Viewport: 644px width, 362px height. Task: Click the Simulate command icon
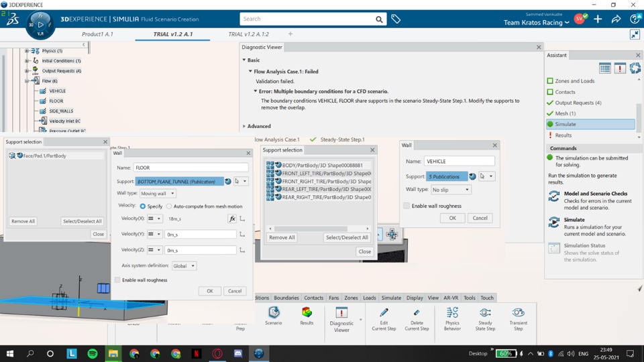pyautogui.click(x=553, y=223)
